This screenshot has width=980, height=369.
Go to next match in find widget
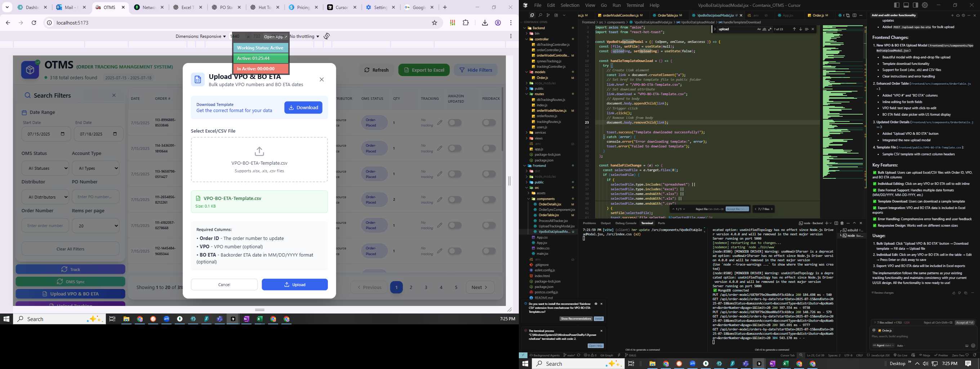[800, 29]
